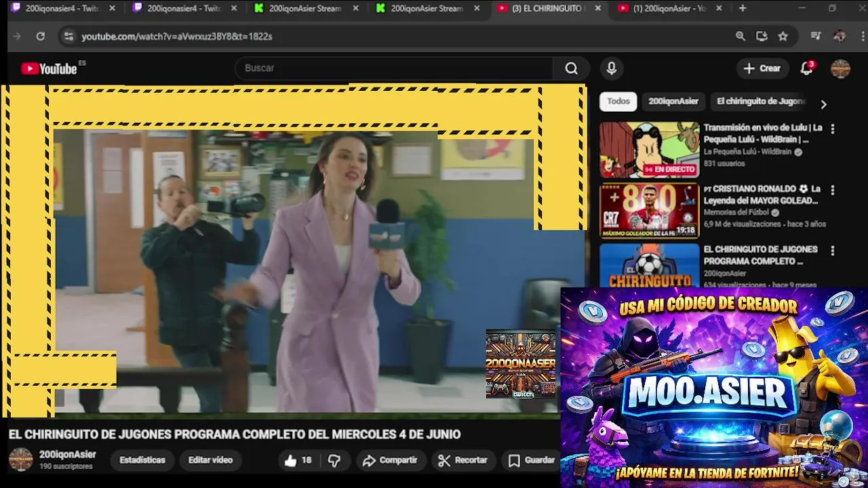Switch to the second 200iqonasier4 Twitch tab
This screenshot has width=868, height=488.
point(183,8)
